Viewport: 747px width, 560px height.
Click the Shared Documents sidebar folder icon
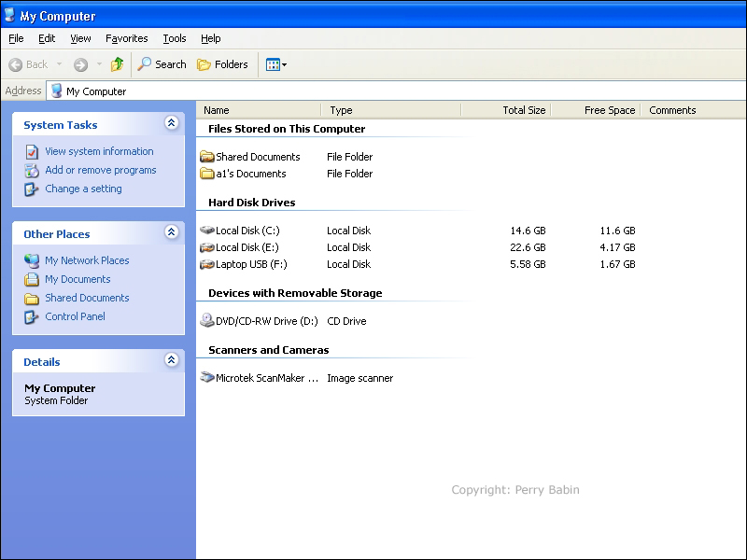pyautogui.click(x=32, y=299)
